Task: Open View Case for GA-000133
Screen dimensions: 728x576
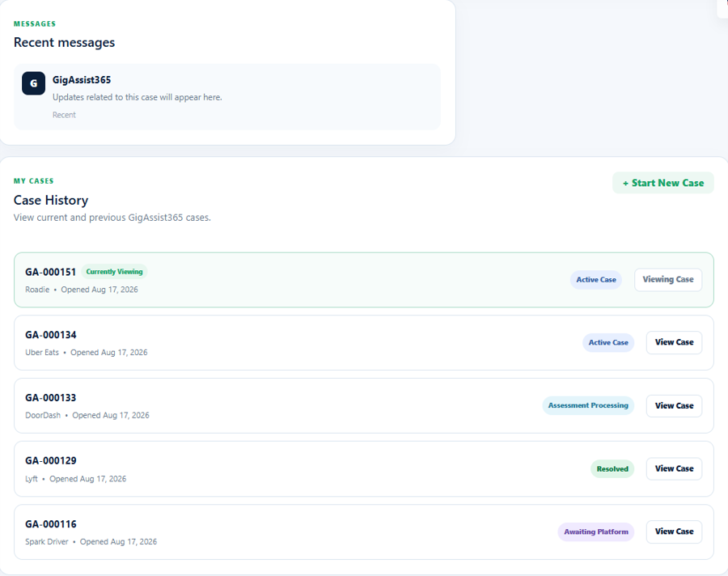Action: click(674, 405)
